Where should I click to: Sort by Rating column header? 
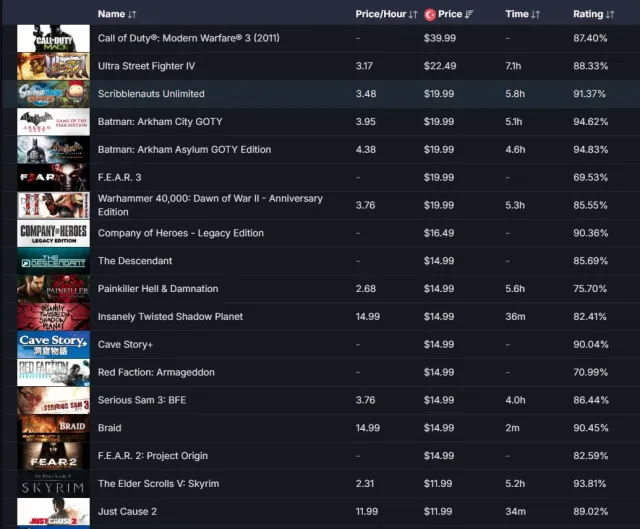click(x=593, y=14)
